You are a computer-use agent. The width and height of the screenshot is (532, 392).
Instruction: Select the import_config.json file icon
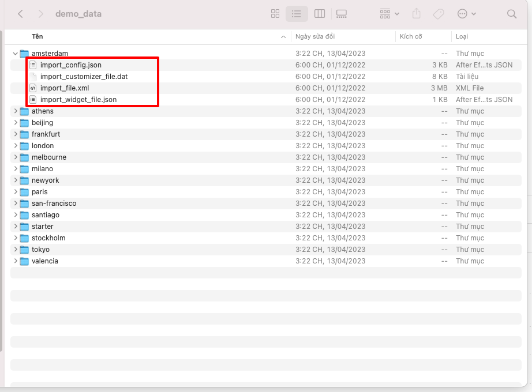(x=33, y=65)
